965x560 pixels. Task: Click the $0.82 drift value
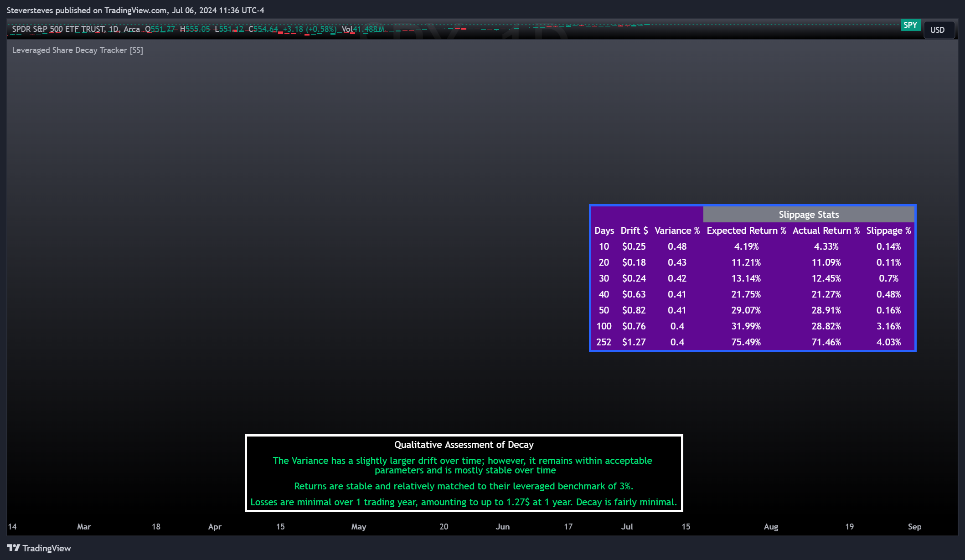coord(634,310)
